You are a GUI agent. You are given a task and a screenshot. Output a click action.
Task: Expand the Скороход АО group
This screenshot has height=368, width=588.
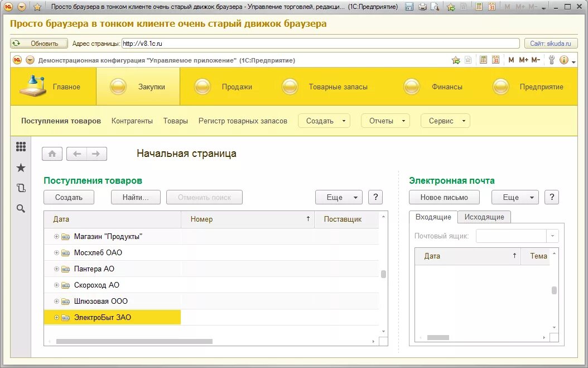56,285
